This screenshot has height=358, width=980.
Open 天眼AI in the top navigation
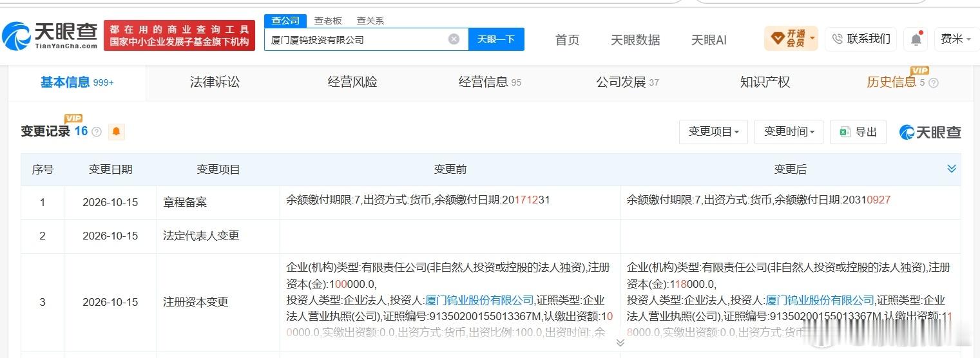[x=709, y=40]
